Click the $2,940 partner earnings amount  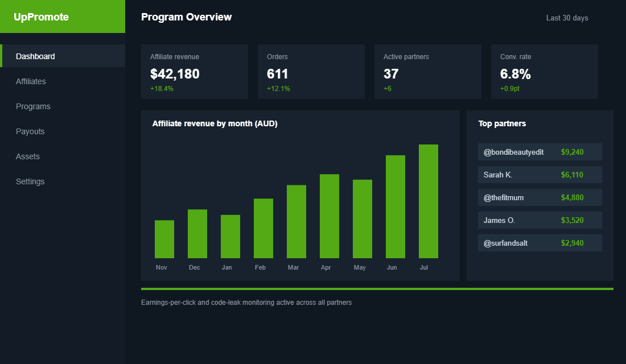pos(572,243)
